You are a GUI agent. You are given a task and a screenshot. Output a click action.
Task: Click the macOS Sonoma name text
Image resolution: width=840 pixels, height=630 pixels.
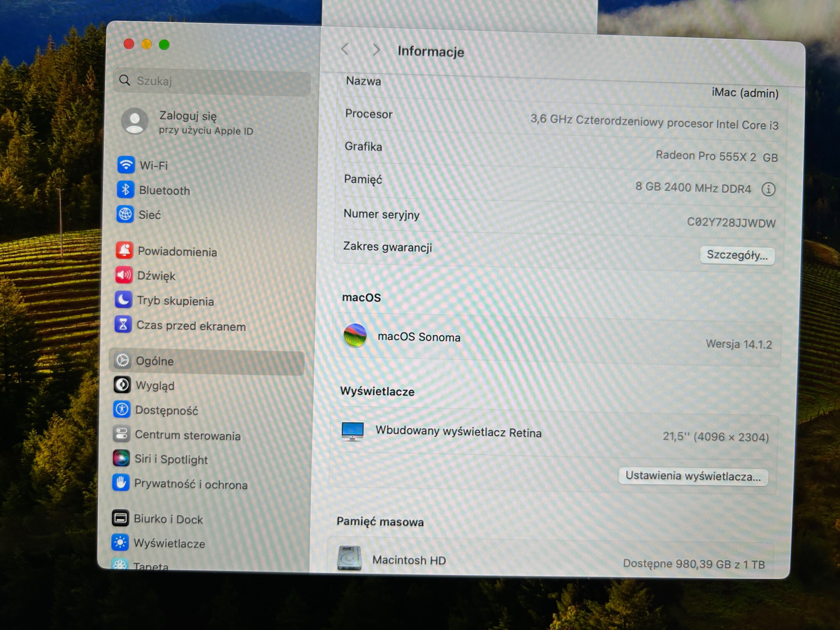tap(419, 337)
